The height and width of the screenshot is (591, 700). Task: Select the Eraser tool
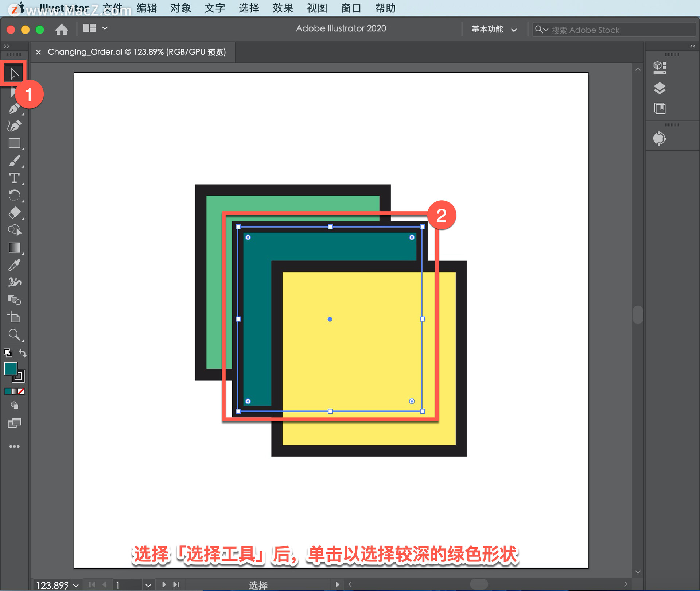pos(14,213)
